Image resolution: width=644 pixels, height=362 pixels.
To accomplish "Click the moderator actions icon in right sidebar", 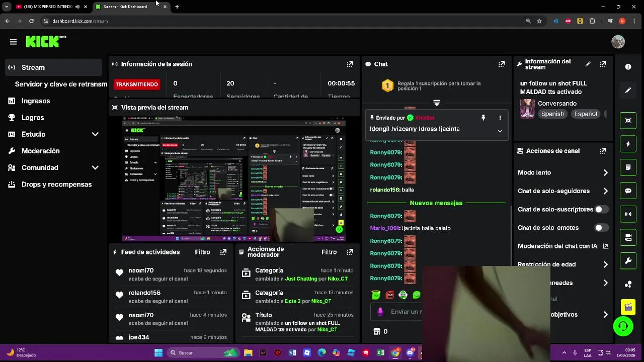I will tap(628, 237).
